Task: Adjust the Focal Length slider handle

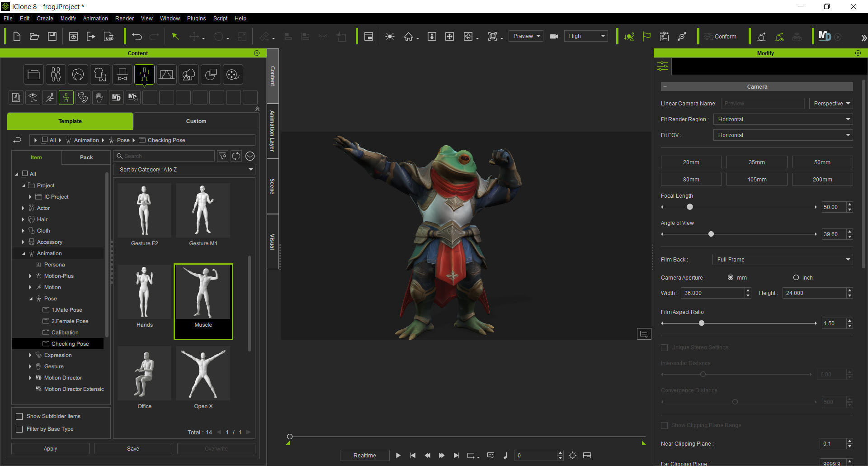Action: [690, 207]
